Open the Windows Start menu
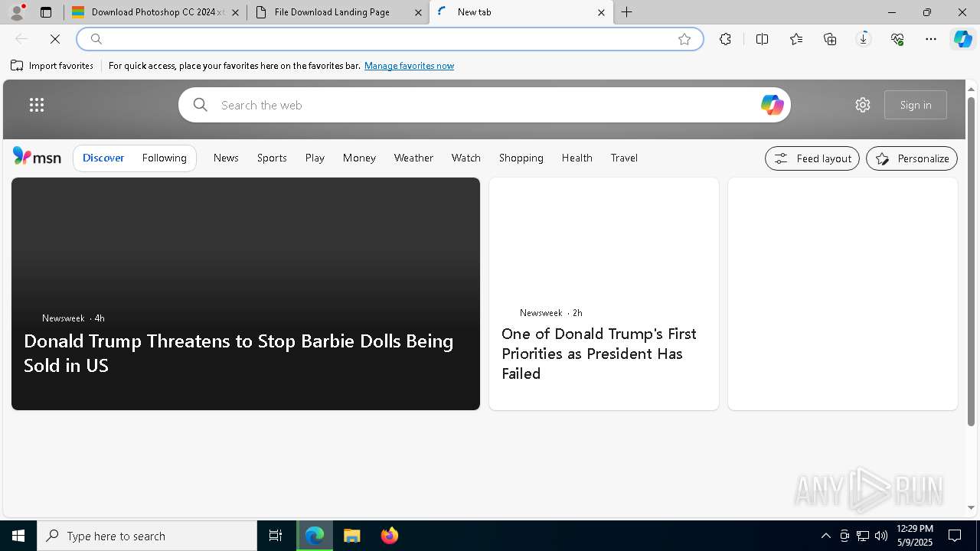Image resolution: width=980 pixels, height=551 pixels. pyautogui.click(x=18, y=536)
